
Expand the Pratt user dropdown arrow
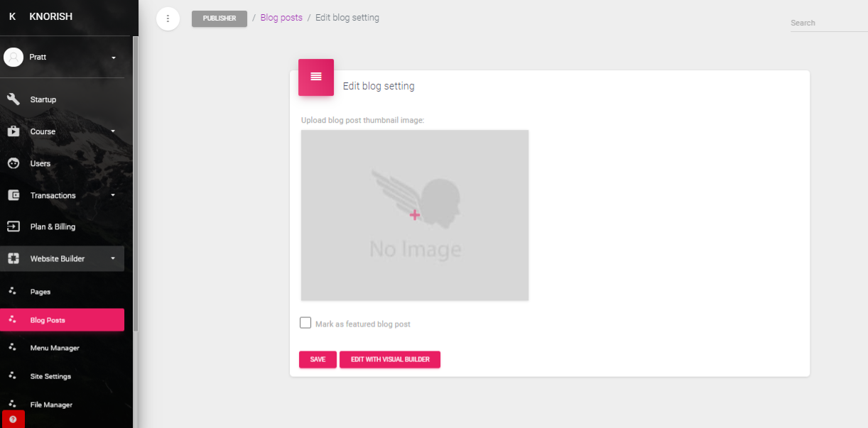pos(114,57)
